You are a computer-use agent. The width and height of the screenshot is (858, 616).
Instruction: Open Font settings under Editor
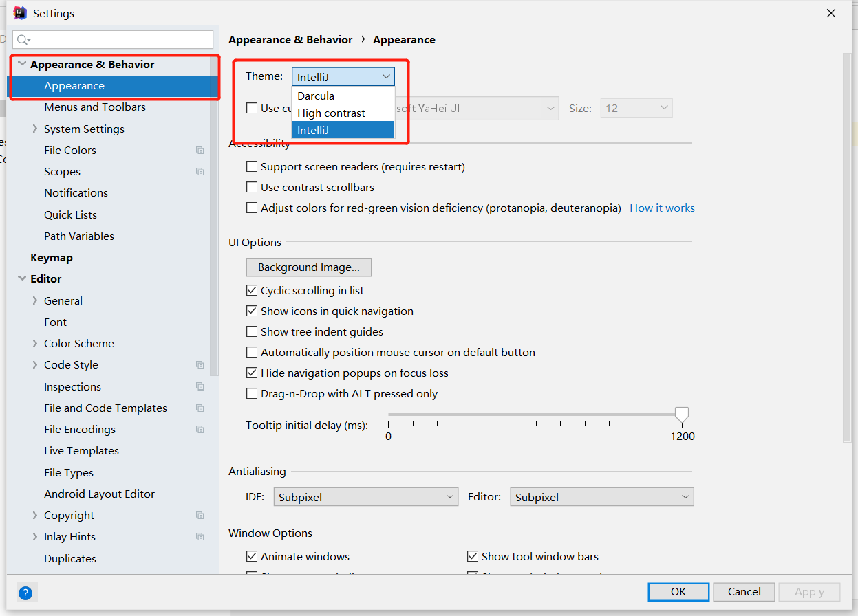point(55,322)
